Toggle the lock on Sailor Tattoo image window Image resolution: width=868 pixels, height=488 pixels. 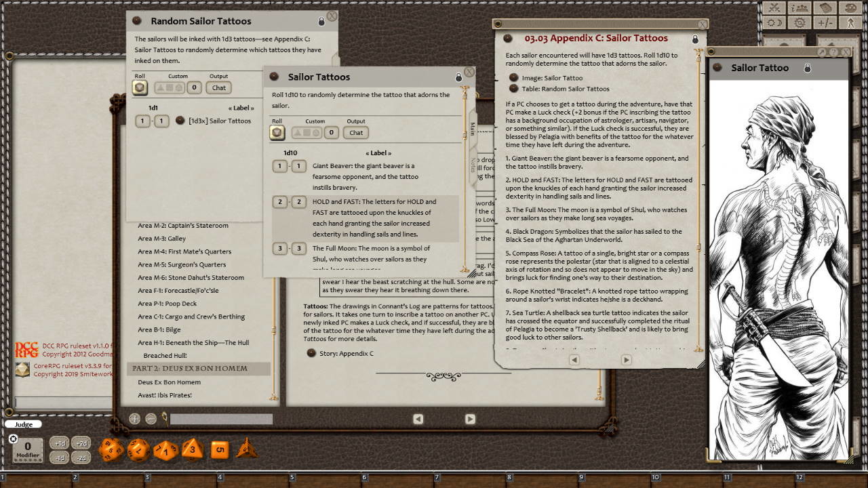[808, 68]
